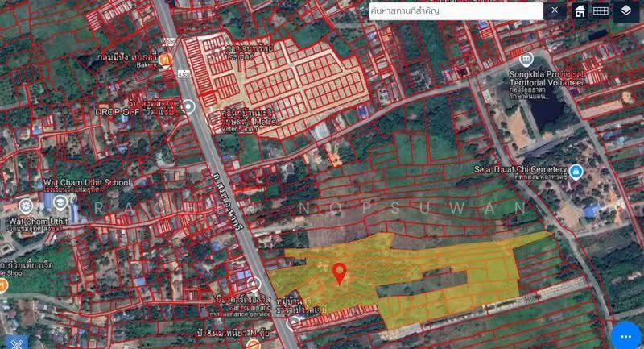Screen dimensions: 644x349
Task: Clear the search box with X button
Action: tap(555, 10)
